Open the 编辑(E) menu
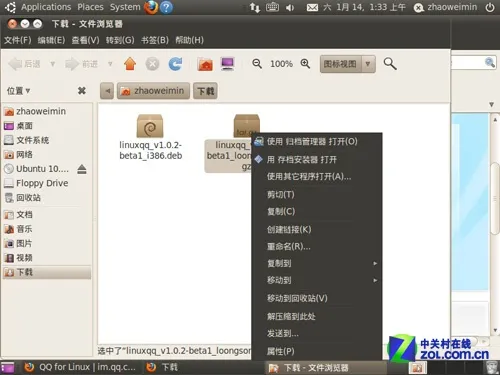This screenshot has height=375, width=500. [51, 40]
